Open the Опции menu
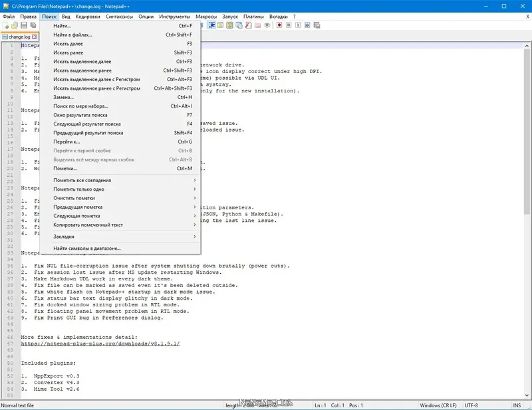The width and height of the screenshot is (532, 410). click(x=146, y=16)
